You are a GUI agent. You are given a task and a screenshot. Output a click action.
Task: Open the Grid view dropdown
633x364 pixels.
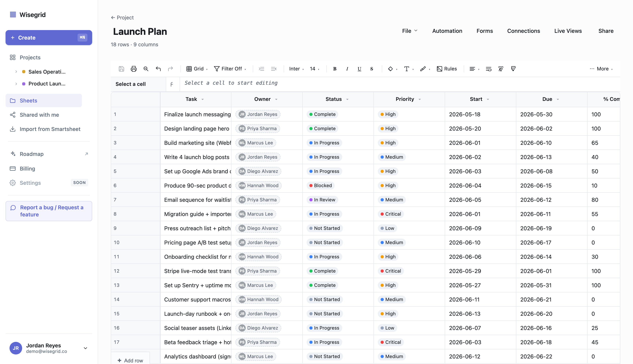(x=197, y=69)
